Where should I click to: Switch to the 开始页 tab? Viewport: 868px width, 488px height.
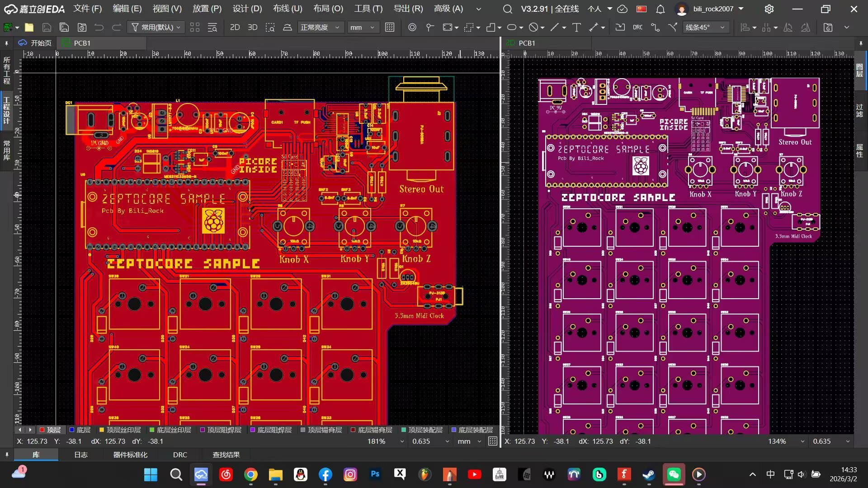35,43
